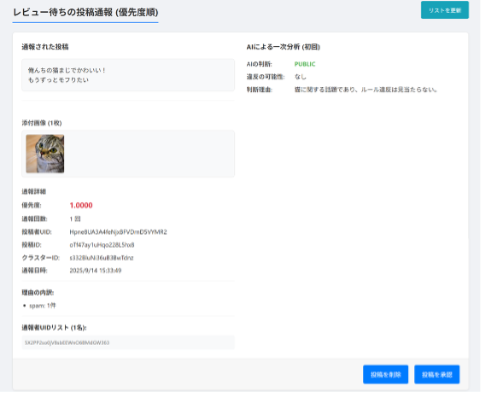Click the 投稿を削除 delete post button
The width and height of the screenshot is (483, 393).
click(386, 374)
